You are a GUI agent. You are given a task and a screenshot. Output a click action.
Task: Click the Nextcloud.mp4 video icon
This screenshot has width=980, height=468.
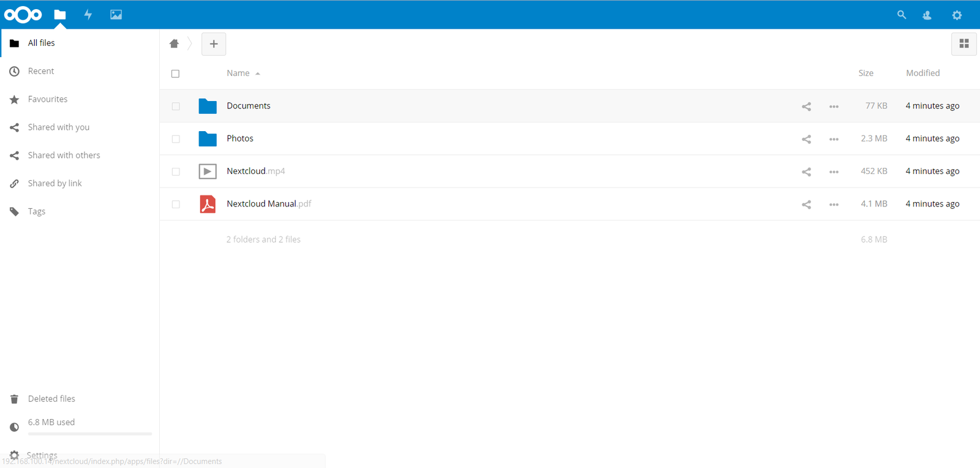(x=208, y=172)
